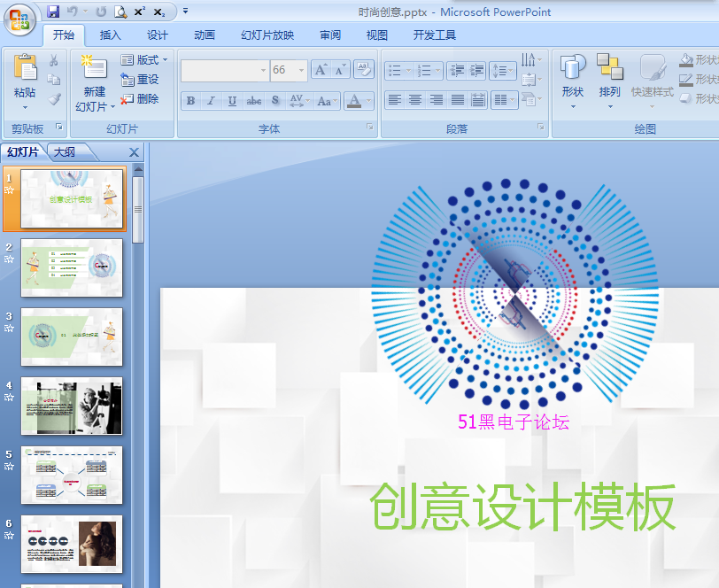Paste with the clipboard icon
The height and width of the screenshot is (588, 719).
pyautogui.click(x=25, y=66)
